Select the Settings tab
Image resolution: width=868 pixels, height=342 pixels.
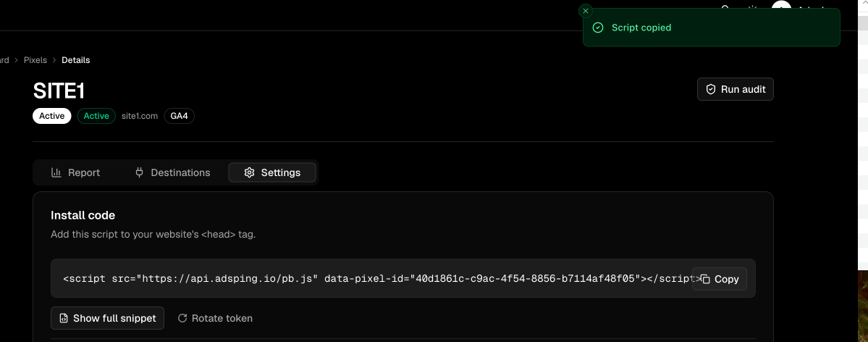pos(271,172)
